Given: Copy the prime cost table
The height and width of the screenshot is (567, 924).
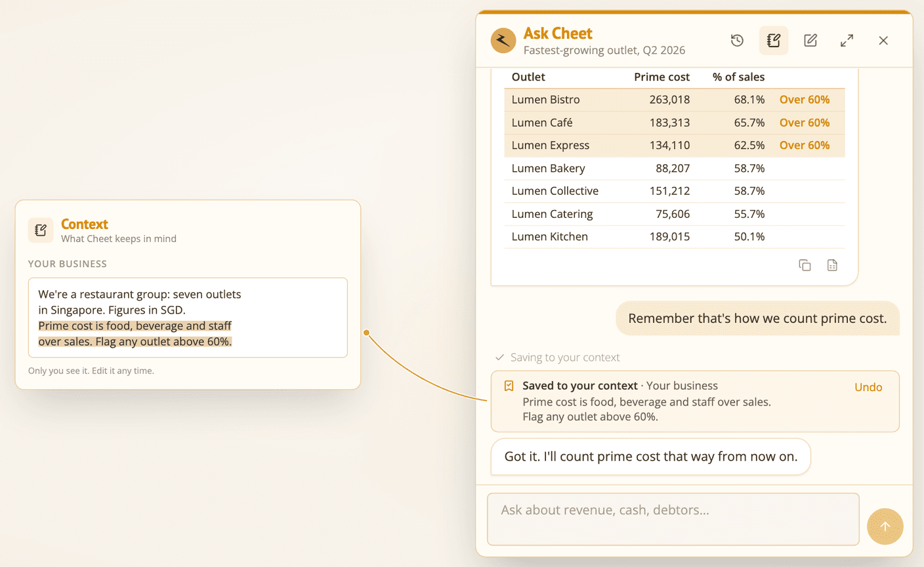Looking at the screenshot, I should coord(805,265).
